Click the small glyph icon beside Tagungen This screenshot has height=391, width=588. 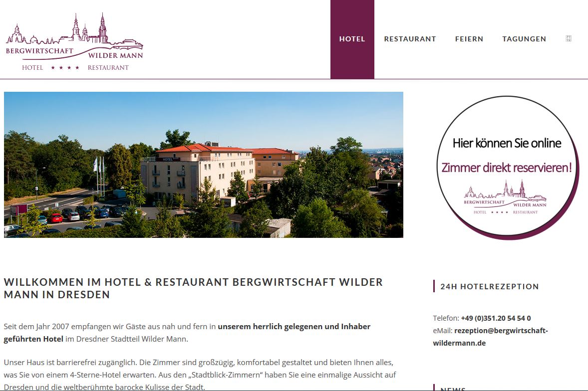[x=569, y=38]
